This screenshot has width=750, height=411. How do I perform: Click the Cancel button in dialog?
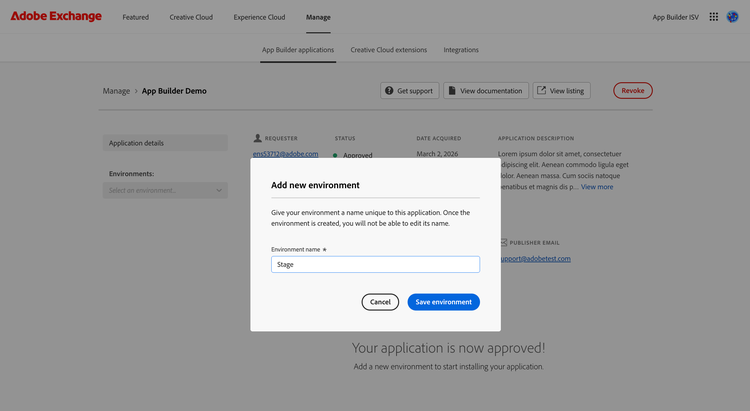tap(380, 302)
